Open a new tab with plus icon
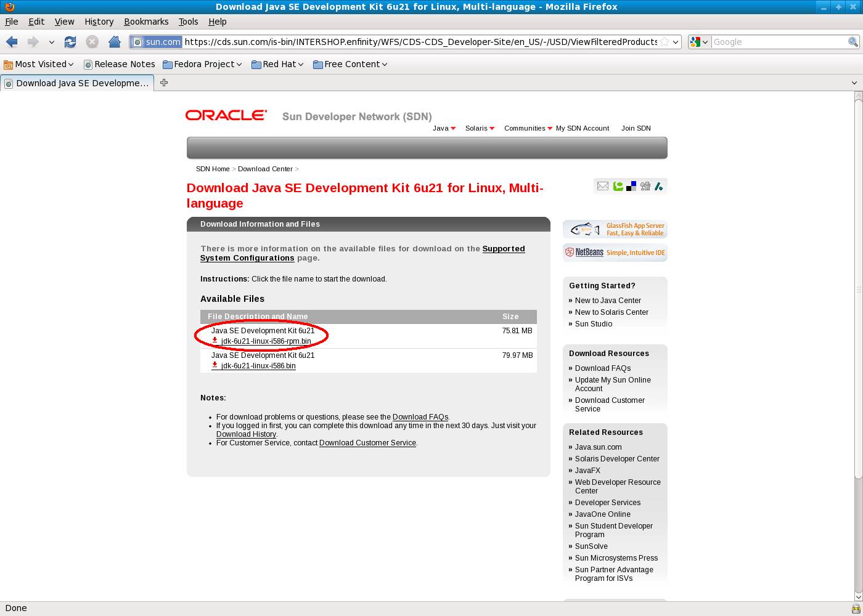Screen dimensions: 863x616 [164, 83]
